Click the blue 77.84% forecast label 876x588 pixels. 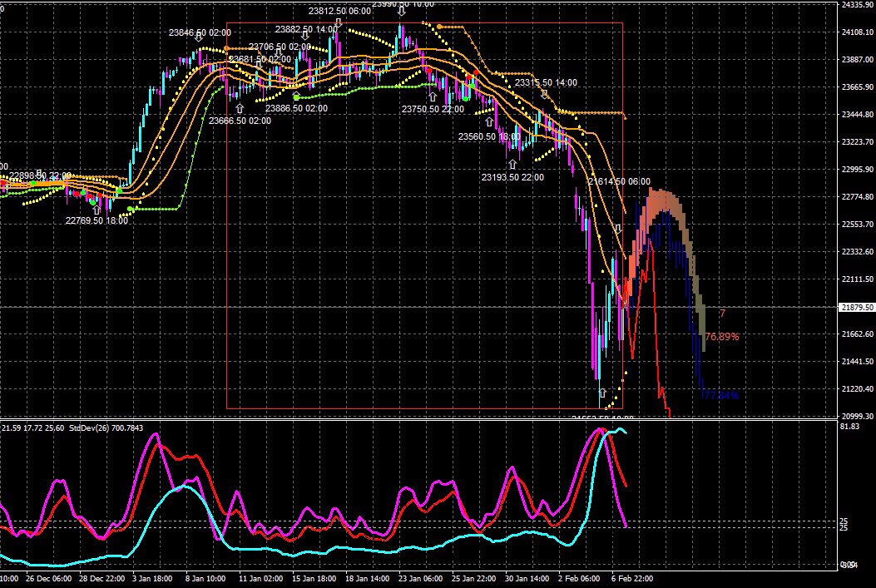click(x=720, y=396)
